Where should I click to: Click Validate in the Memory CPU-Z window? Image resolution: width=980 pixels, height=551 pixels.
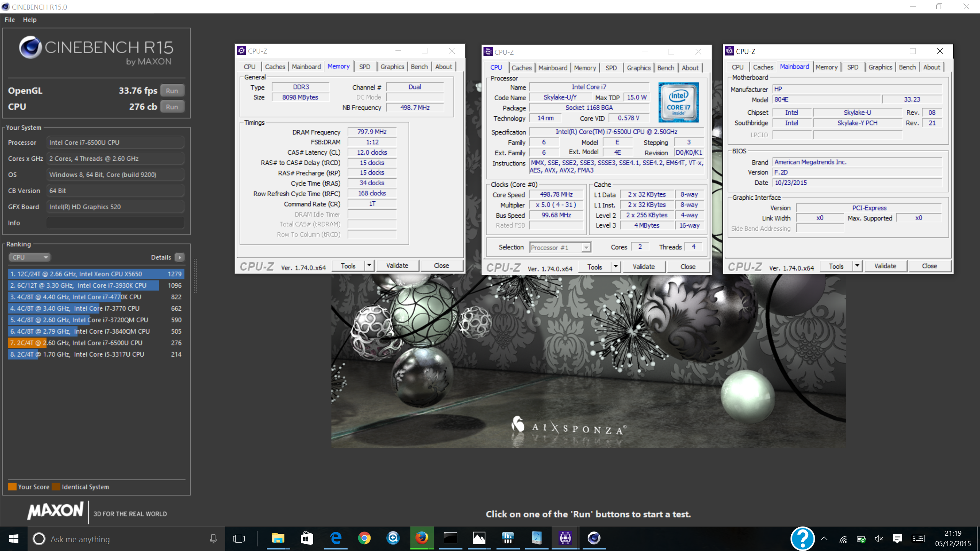click(397, 266)
